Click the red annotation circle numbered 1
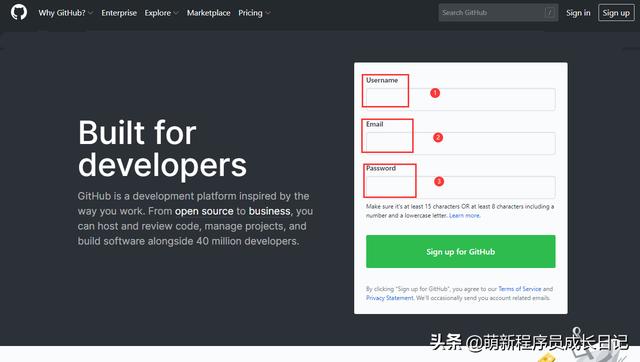 pyautogui.click(x=435, y=93)
